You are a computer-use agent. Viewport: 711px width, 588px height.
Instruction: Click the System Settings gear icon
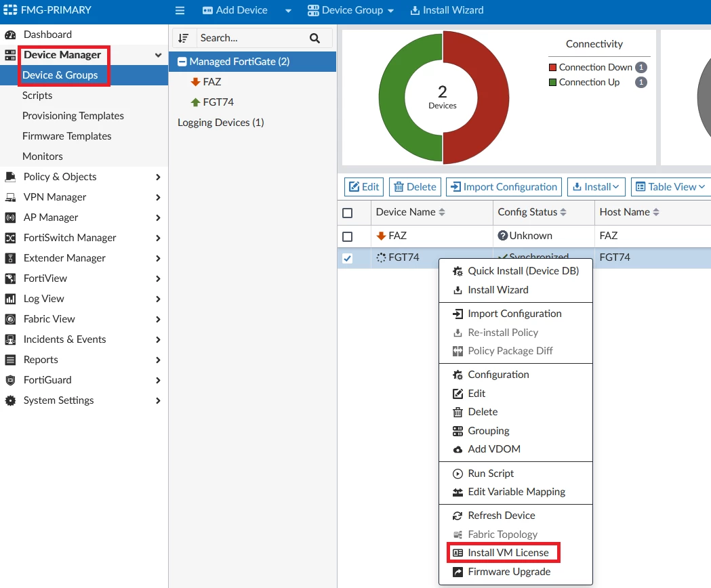point(10,400)
